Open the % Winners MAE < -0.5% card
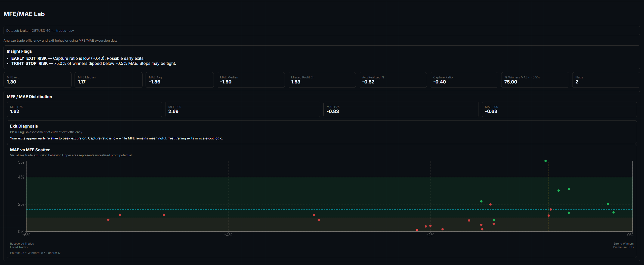The height and width of the screenshot is (265, 644). [x=535, y=80]
